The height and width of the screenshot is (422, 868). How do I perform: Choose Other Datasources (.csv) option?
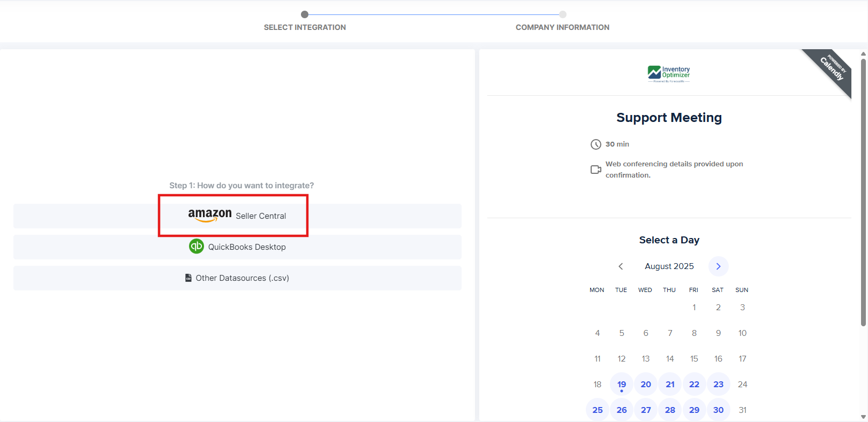[x=237, y=278]
